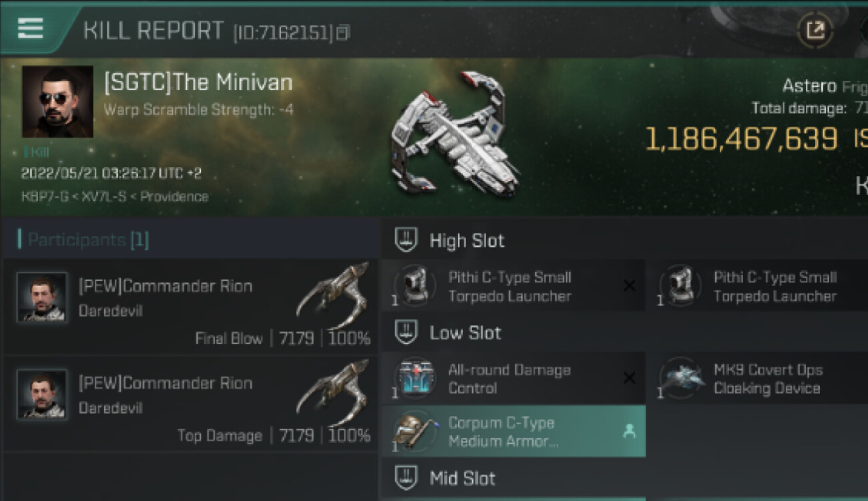The height and width of the screenshot is (501, 868).
Task: Collapse the High Slot section
Action: coord(407,240)
